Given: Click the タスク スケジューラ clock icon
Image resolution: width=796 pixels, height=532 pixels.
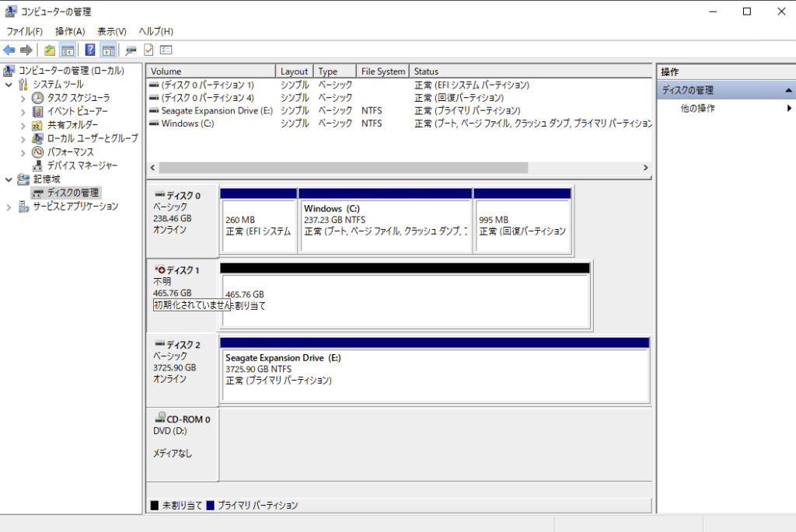Looking at the screenshot, I should 37,98.
